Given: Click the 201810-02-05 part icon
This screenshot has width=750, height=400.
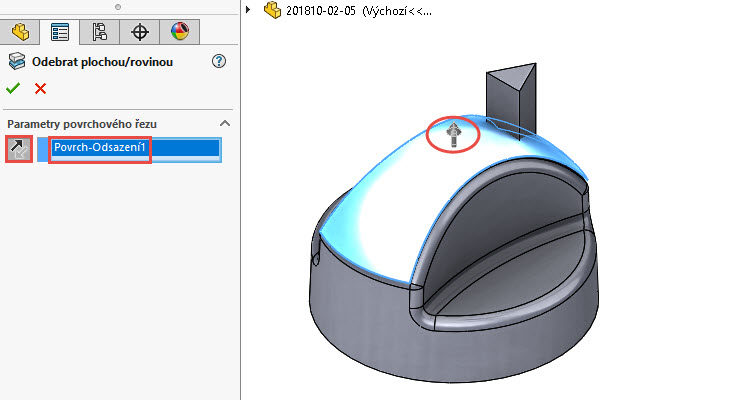Looking at the screenshot, I should coord(272,10).
